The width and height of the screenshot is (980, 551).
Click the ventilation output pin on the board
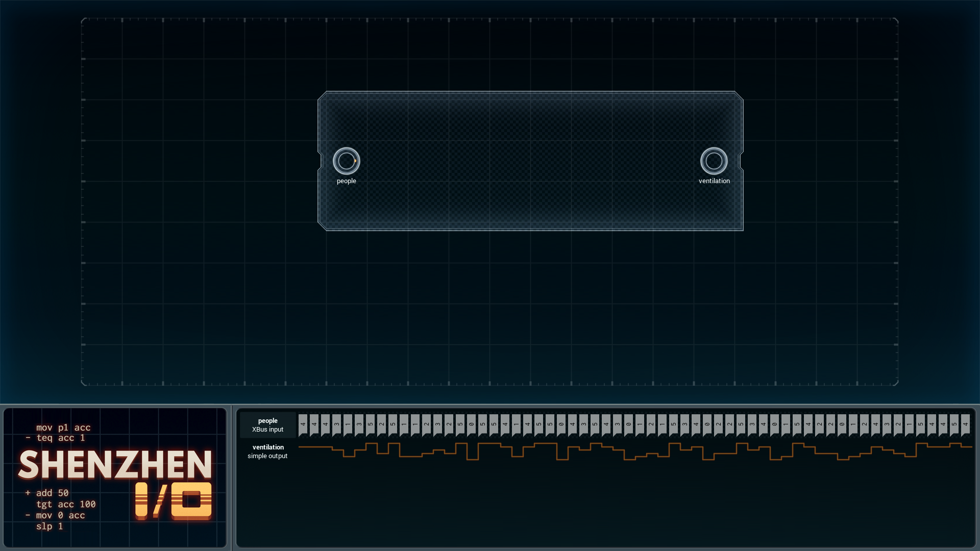point(714,161)
